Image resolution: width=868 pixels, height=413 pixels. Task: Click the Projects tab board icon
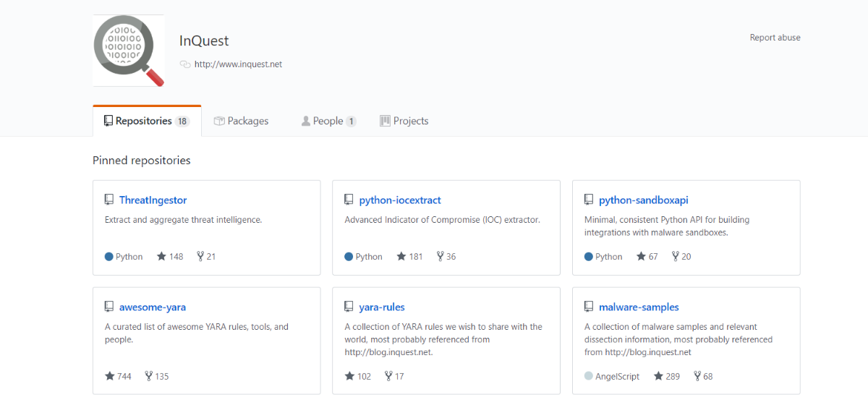pyautogui.click(x=385, y=121)
